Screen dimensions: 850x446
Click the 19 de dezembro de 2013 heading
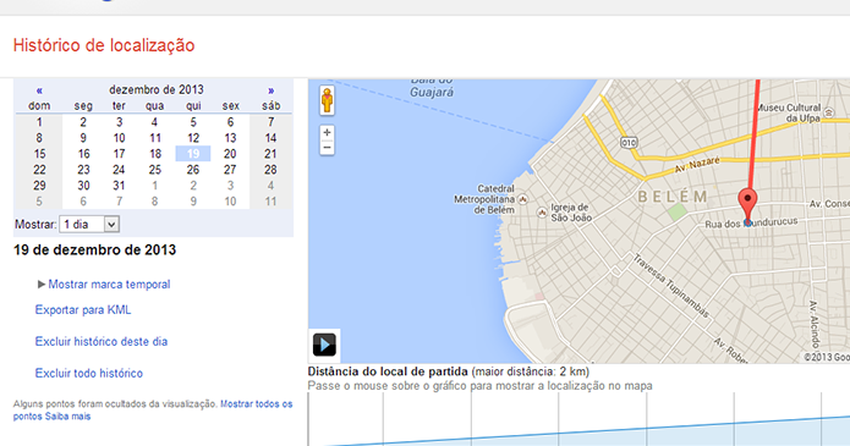tap(95, 250)
